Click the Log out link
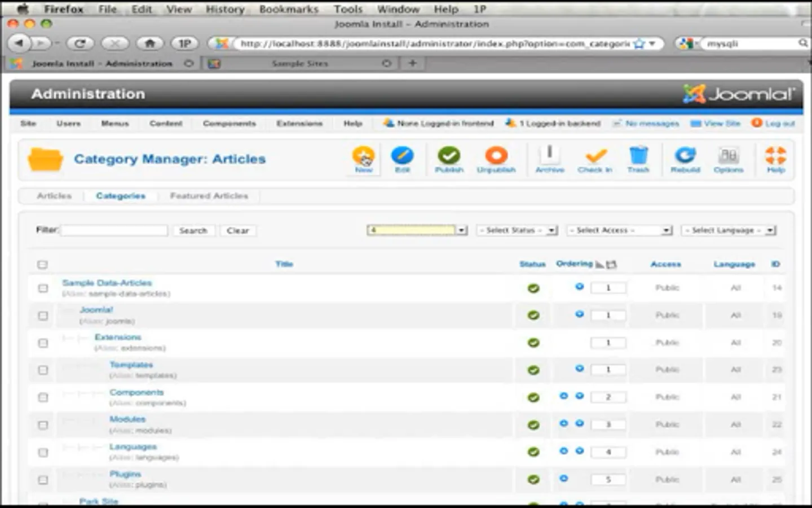This screenshot has width=812, height=508. coord(773,124)
